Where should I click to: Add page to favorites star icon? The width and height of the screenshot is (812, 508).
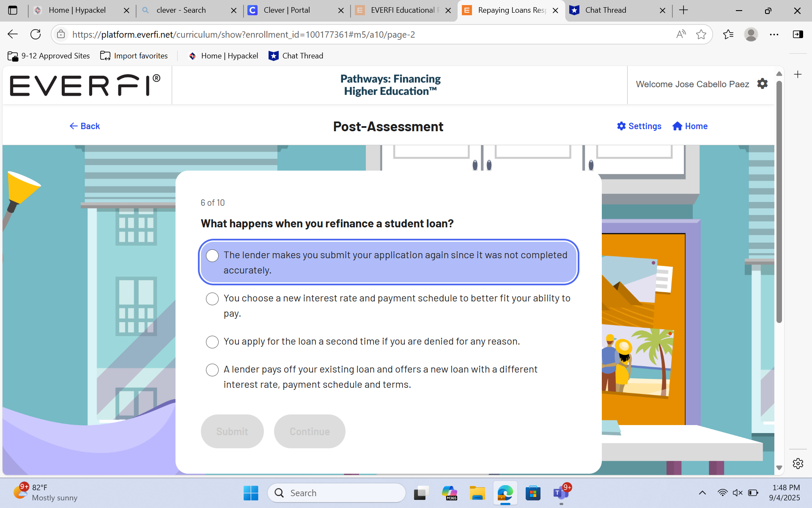pyautogui.click(x=701, y=34)
